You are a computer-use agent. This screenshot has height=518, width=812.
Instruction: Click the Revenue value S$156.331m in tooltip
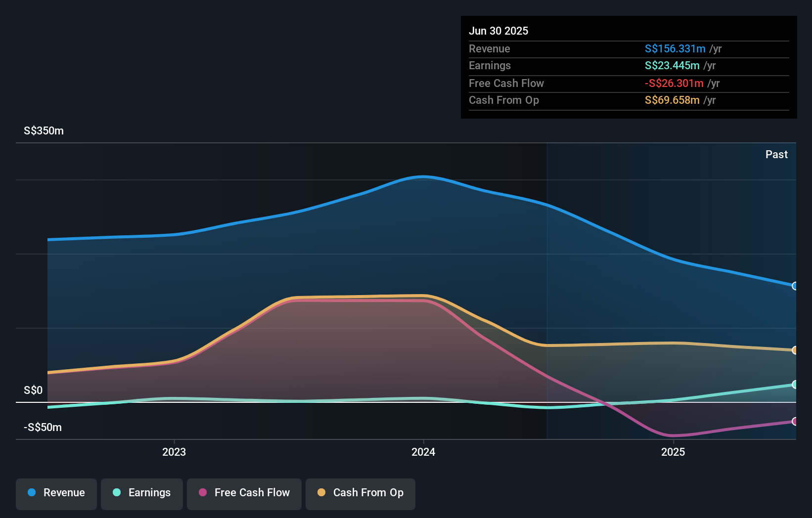tap(675, 49)
